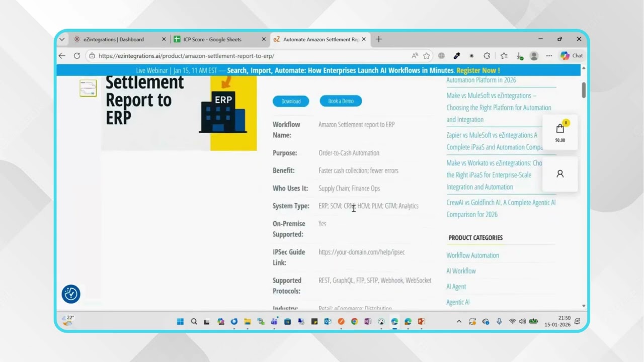
Task: Show hidden system tray icons chevron
Action: (459, 322)
